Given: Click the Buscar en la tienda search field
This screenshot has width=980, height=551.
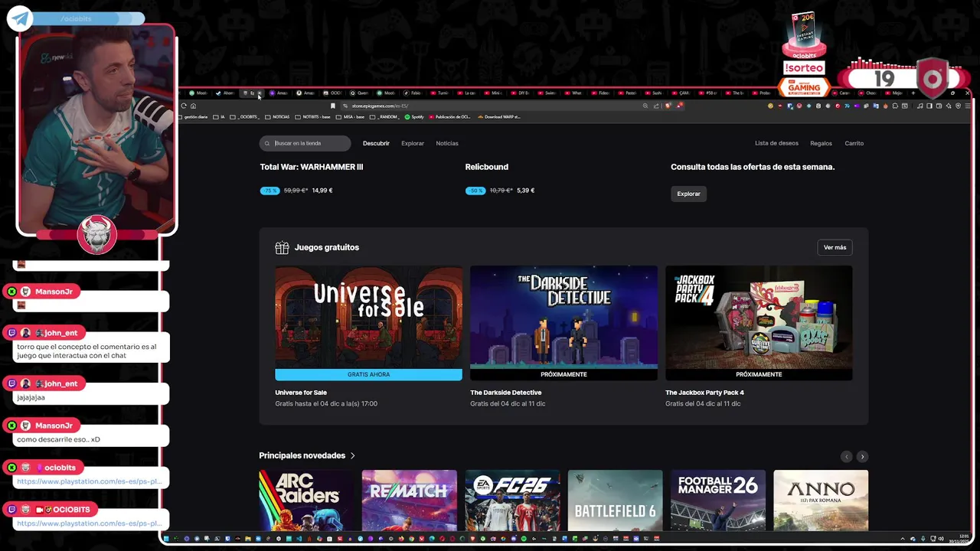Looking at the screenshot, I should click(x=305, y=143).
